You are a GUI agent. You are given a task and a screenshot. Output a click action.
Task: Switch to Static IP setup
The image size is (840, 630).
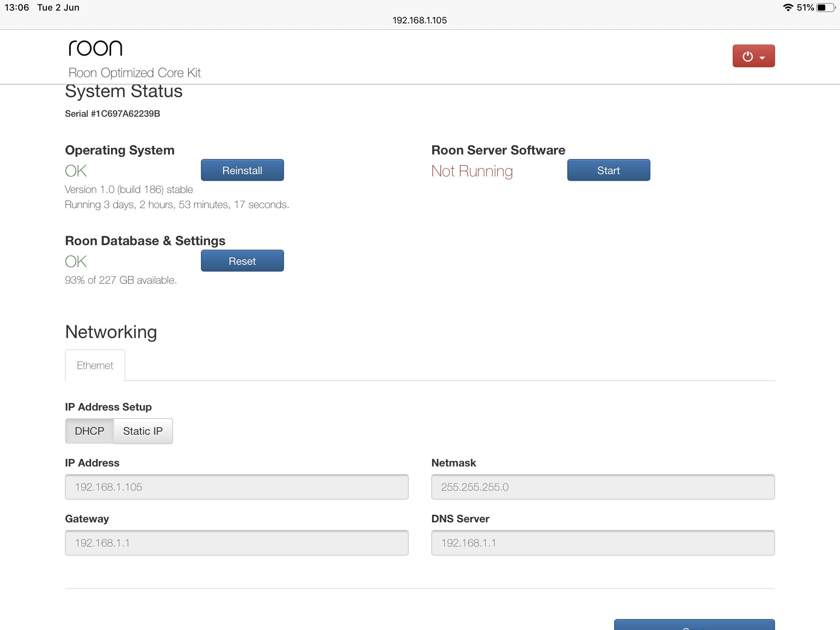[x=143, y=431]
